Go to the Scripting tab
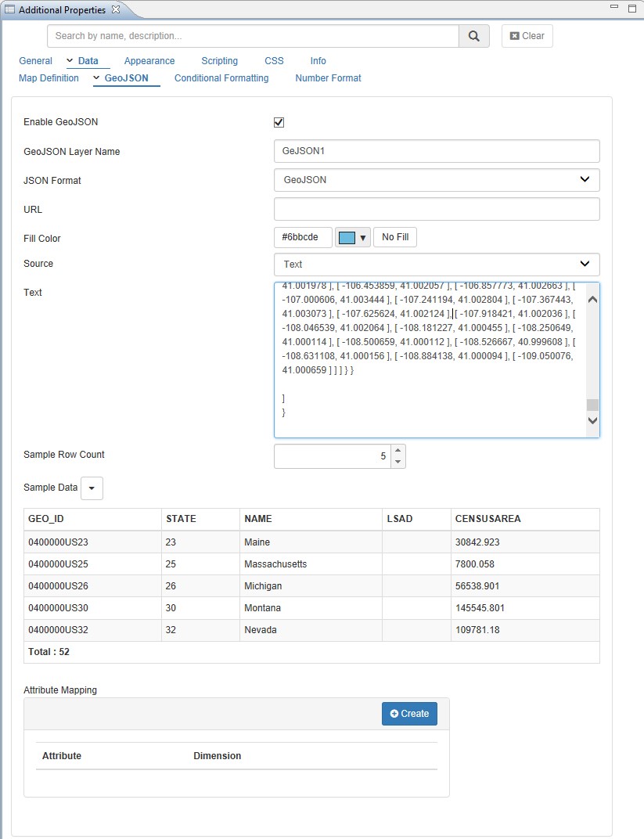Viewport: 644px width, 839px height. click(219, 61)
